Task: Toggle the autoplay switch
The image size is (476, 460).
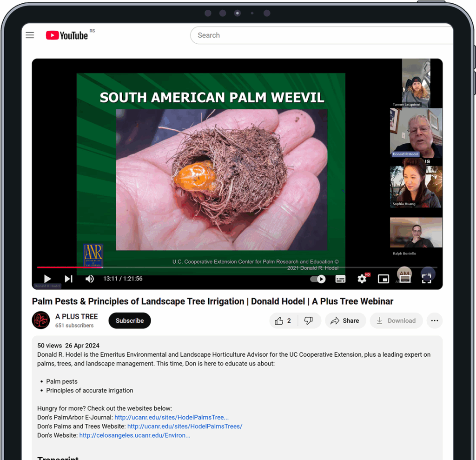Action: pyautogui.click(x=318, y=279)
